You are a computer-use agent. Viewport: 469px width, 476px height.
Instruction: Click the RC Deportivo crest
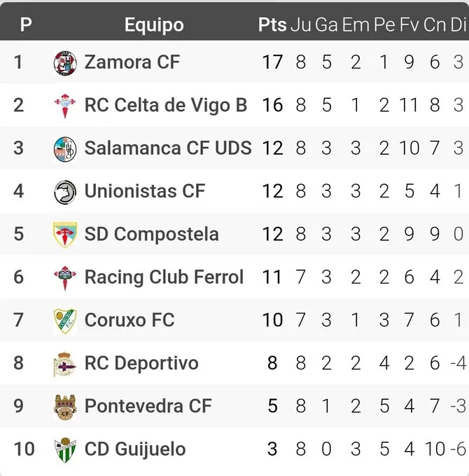click(64, 364)
